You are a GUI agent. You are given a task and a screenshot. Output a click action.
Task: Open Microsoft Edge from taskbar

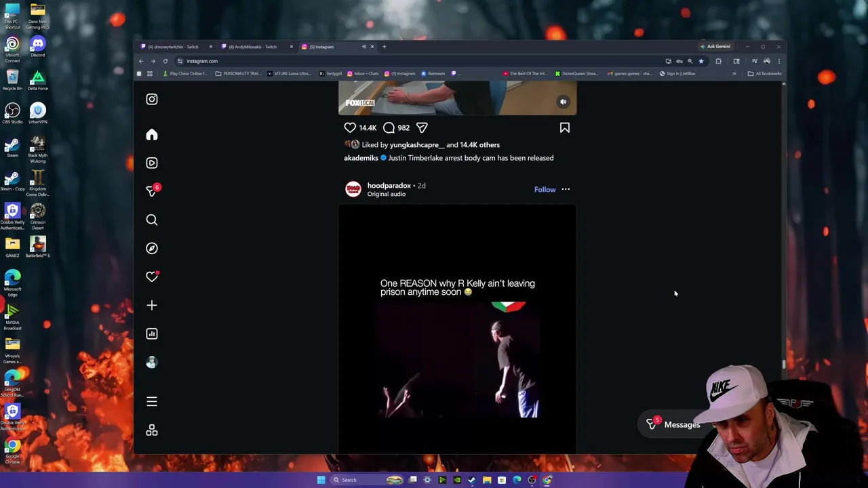[x=517, y=480]
